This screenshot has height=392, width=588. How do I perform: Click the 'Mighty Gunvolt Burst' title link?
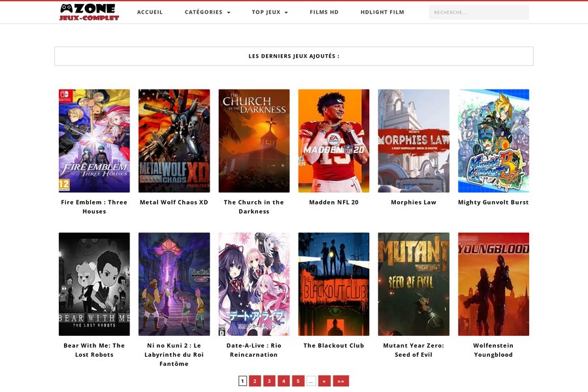tap(493, 202)
